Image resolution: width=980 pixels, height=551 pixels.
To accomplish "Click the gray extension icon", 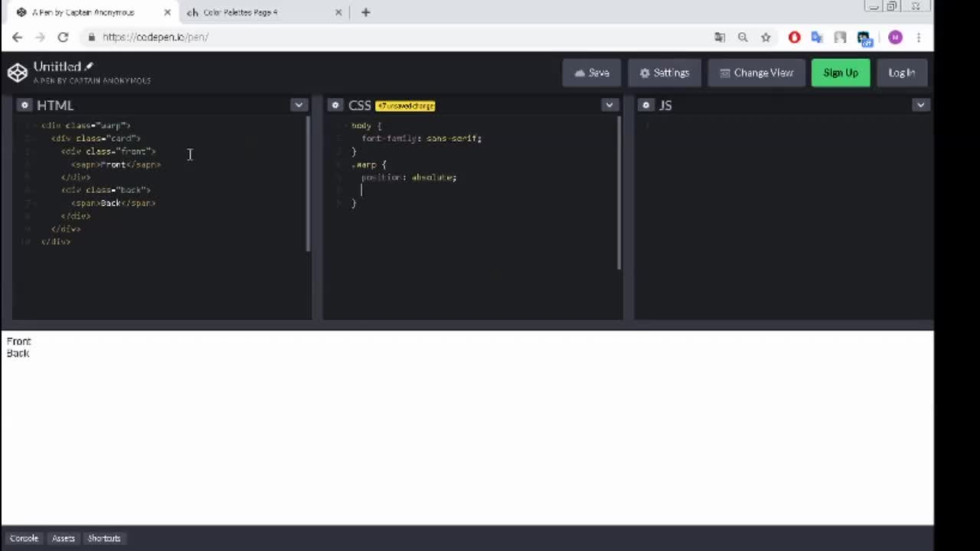I will [x=840, y=37].
